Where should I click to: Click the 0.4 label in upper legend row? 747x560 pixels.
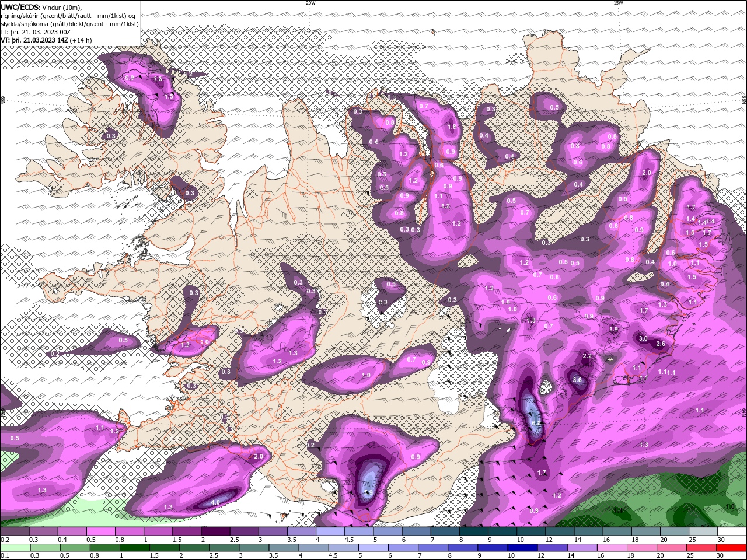62,540
